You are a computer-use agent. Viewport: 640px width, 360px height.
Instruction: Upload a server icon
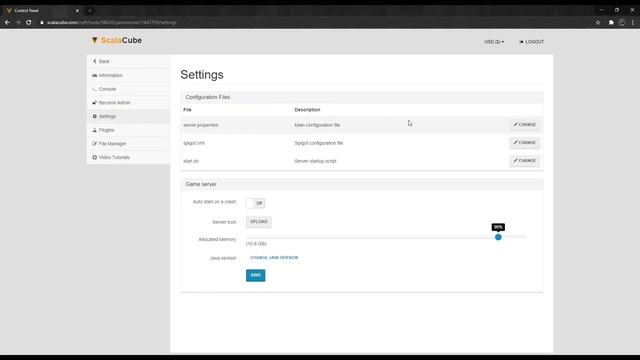(x=259, y=222)
